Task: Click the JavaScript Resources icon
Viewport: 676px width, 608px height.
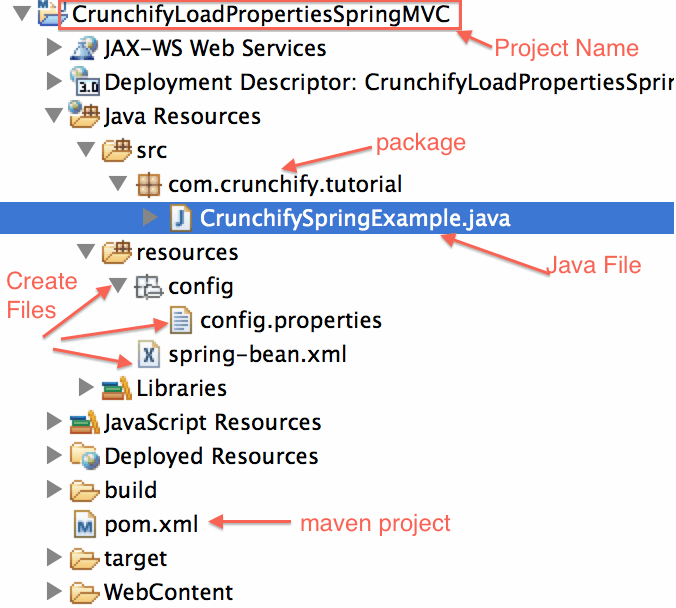Action: 85,422
